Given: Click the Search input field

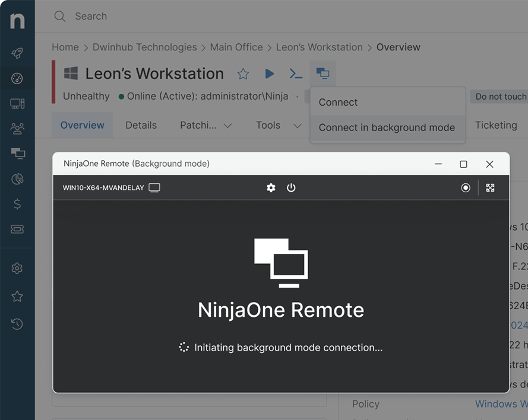Looking at the screenshot, I should tap(238, 16).
